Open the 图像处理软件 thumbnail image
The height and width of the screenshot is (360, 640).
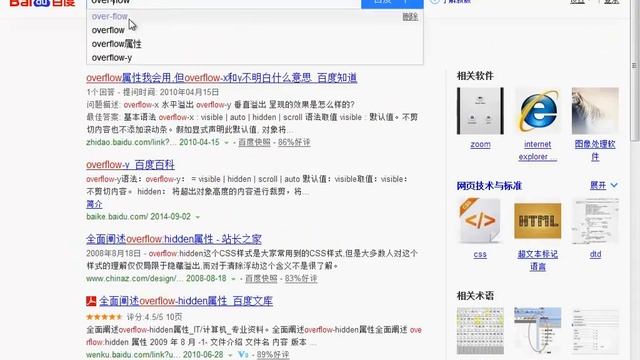point(595,111)
